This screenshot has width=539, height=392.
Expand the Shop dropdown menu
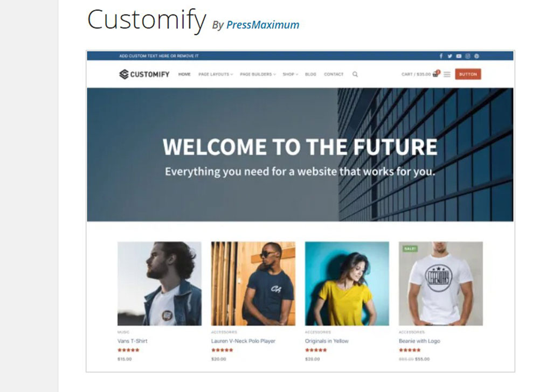pos(291,74)
